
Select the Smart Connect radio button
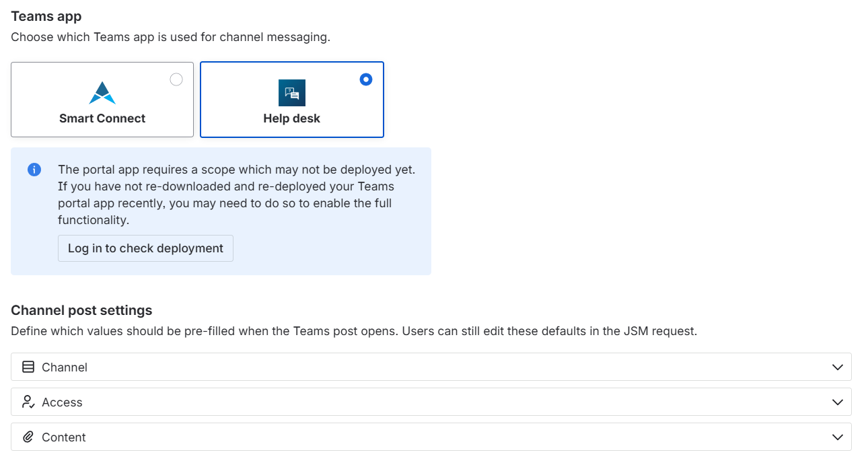[176, 79]
